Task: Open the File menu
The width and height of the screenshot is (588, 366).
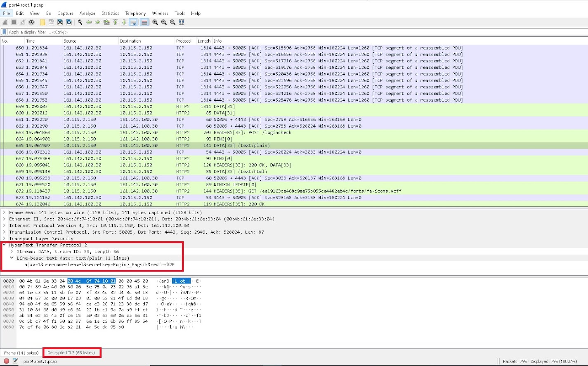Action: (x=7, y=13)
